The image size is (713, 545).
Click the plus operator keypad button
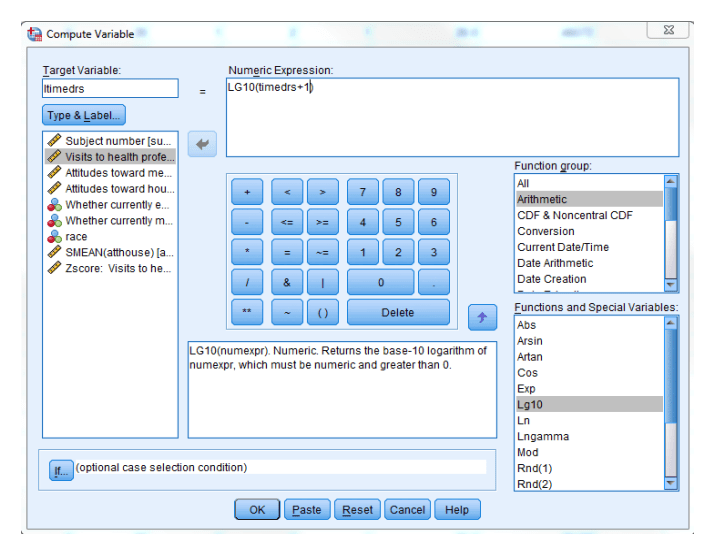[x=247, y=192]
